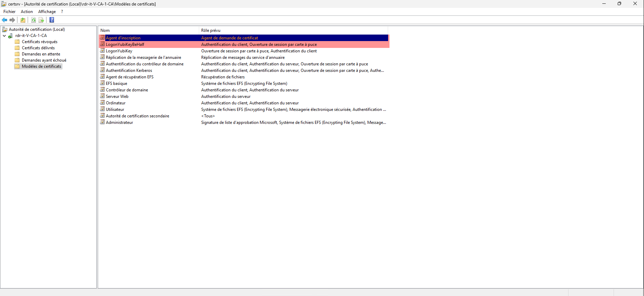Go up one level with folder icon
This screenshot has height=296, width=644.
[x=23, y=20]
